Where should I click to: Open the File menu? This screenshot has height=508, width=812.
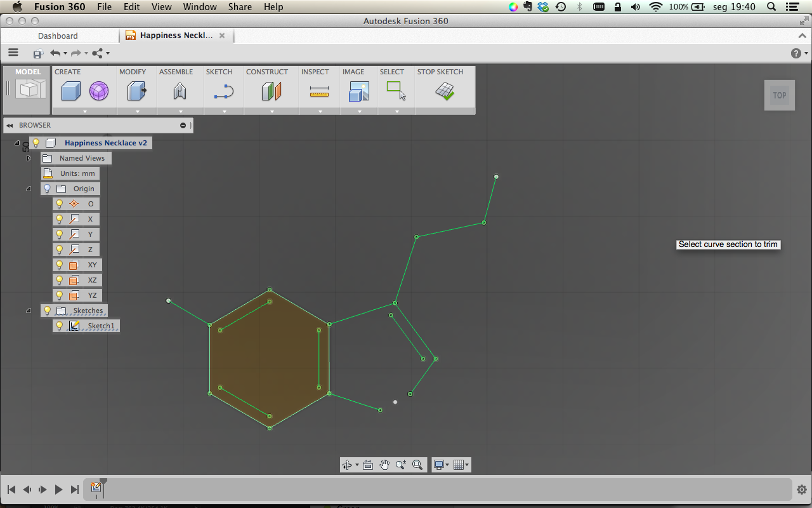104,7
